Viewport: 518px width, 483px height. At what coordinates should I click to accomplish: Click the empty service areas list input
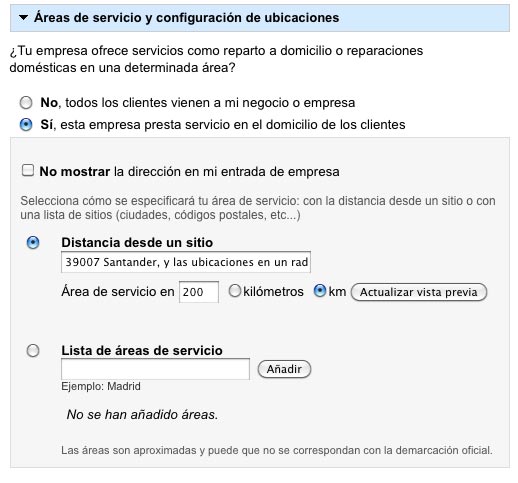click(155, 369)
